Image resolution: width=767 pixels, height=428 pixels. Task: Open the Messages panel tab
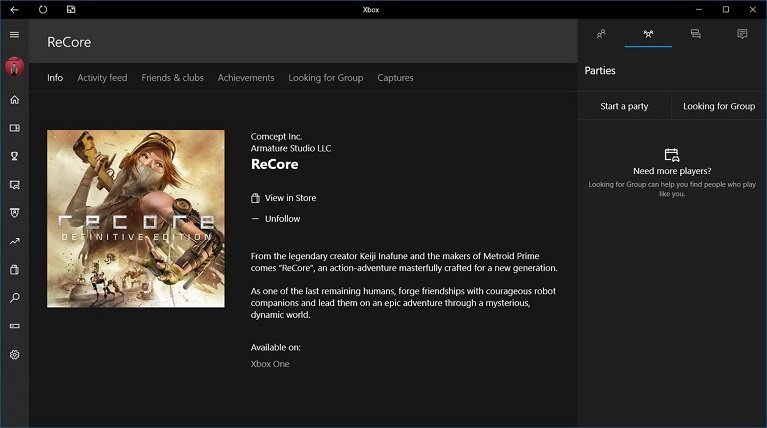tap(695, 34)
